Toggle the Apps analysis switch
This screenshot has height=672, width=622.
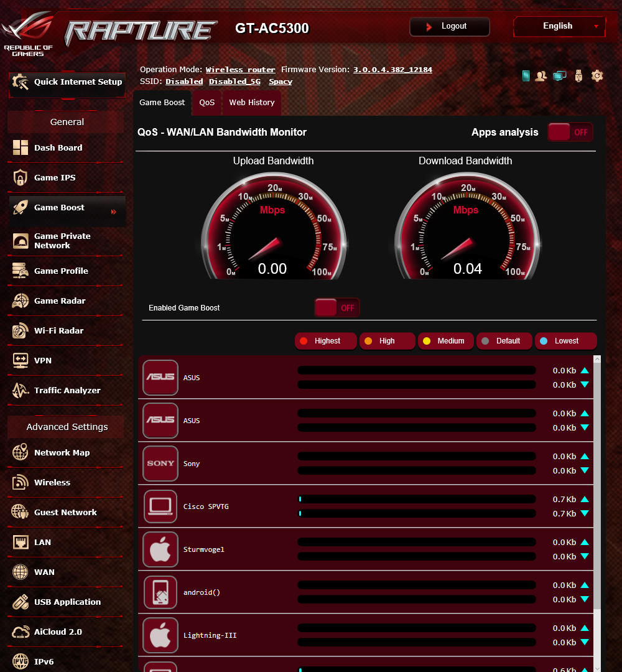(x=570, y=132)
